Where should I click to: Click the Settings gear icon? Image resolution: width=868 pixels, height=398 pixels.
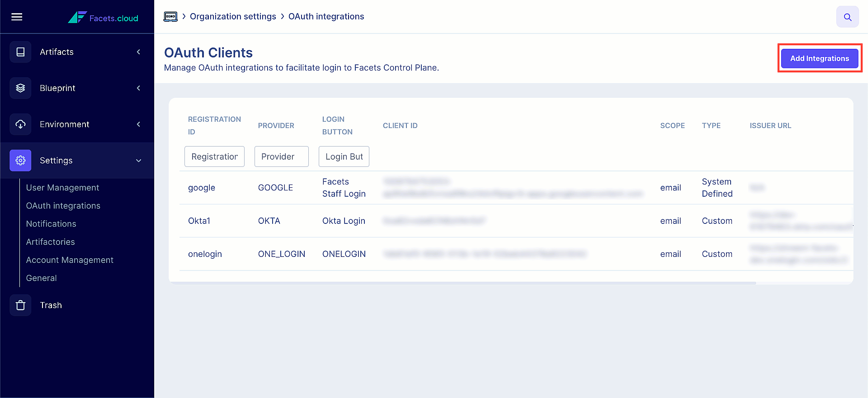coord(20,161)
